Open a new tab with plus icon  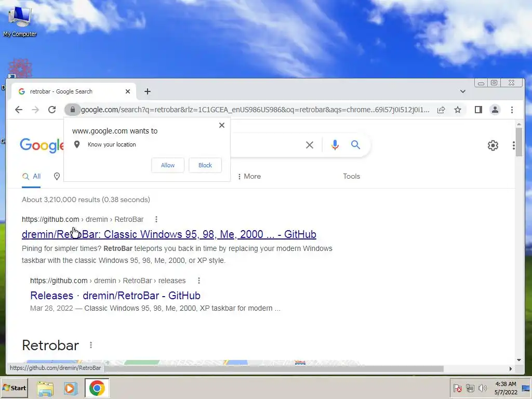(147, 91)
